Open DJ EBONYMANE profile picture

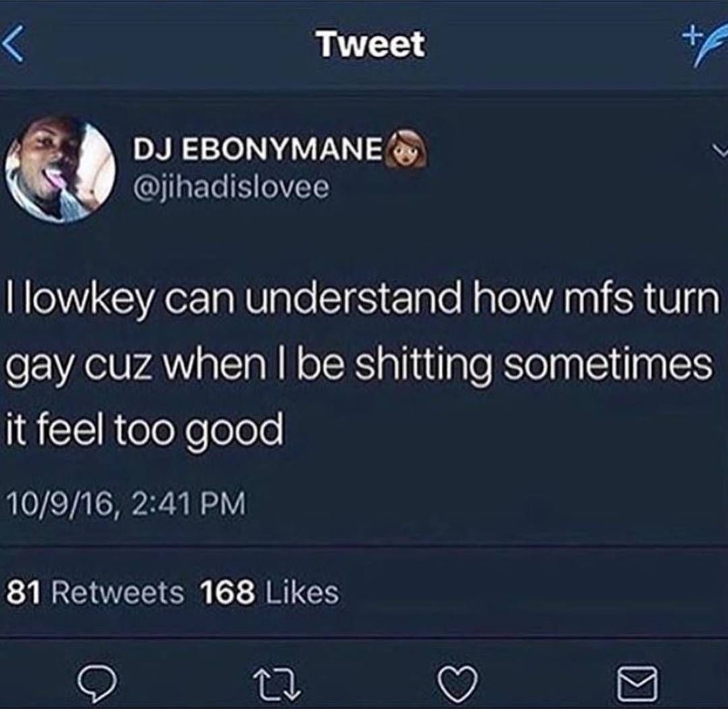pos(61,168)
